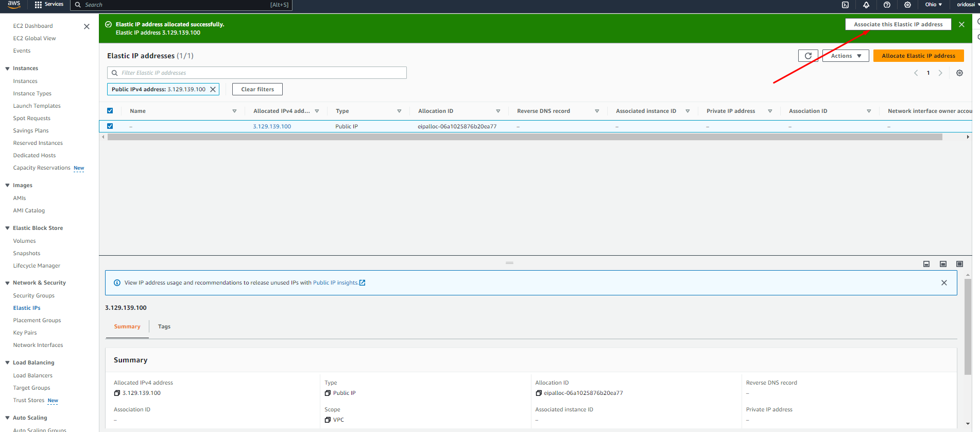
Task: Open the 3.129.139.100 address link in table
Action: (x=272, y=126)
